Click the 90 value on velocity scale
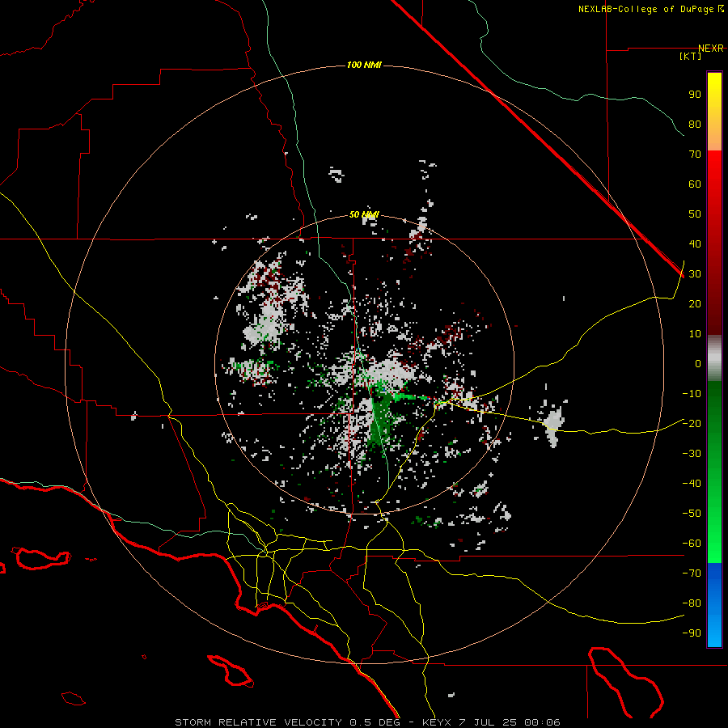 tap(695, 95)
